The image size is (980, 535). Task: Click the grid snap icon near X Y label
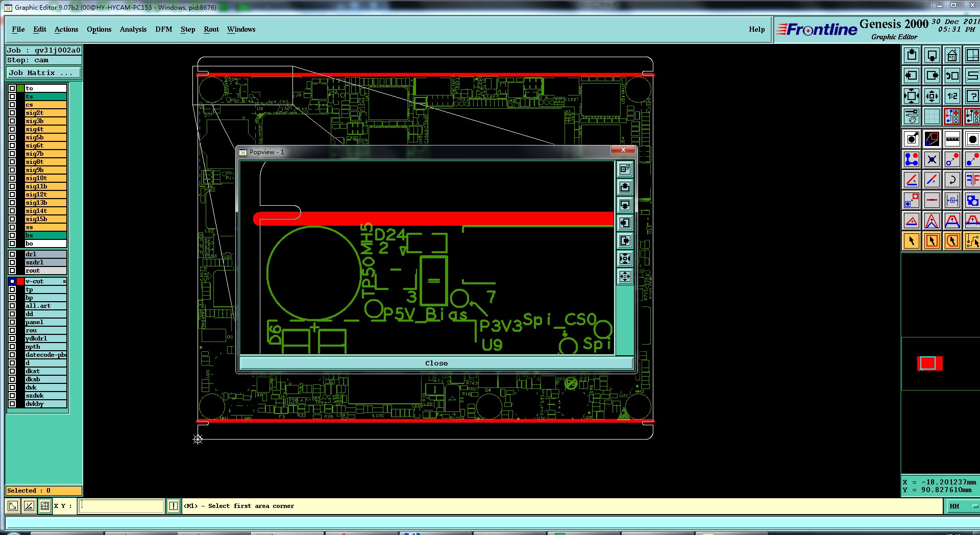tap(45, 506)
